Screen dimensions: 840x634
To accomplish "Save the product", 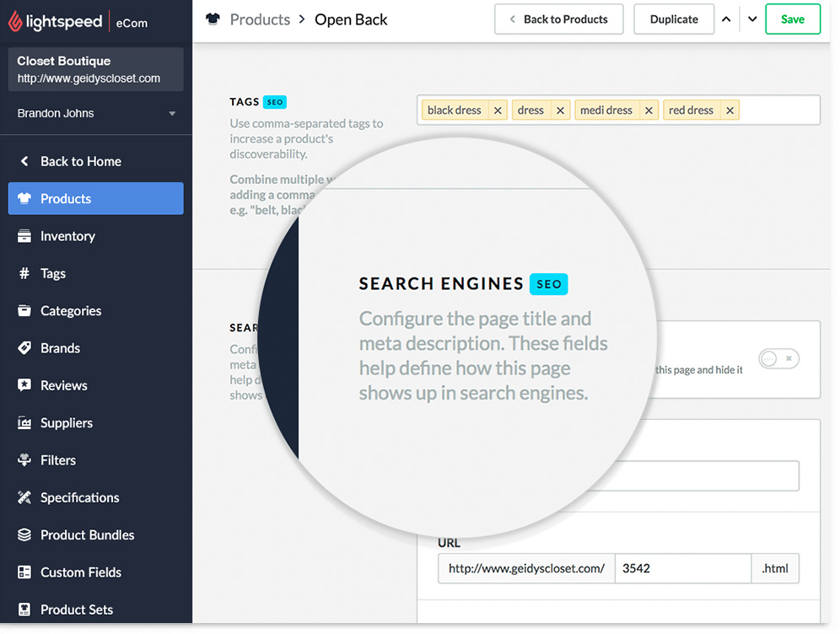I will click(x=792, y=19).
